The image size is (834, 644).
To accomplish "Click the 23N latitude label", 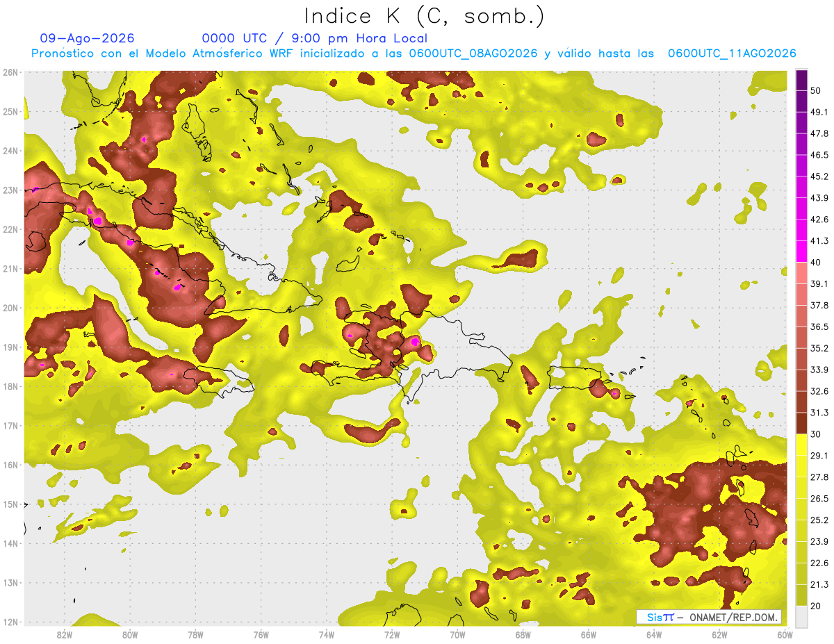I will pos(10,190).
